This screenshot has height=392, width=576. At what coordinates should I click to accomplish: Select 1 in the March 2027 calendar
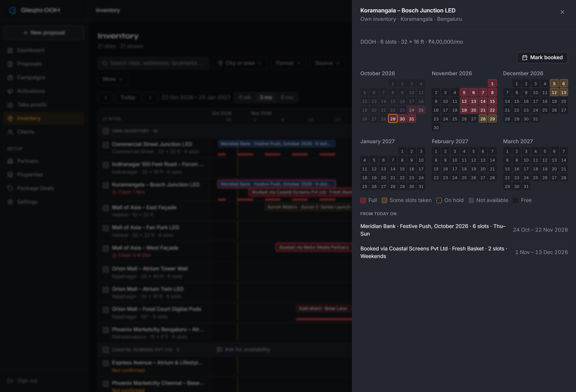(x=507, y=151)
